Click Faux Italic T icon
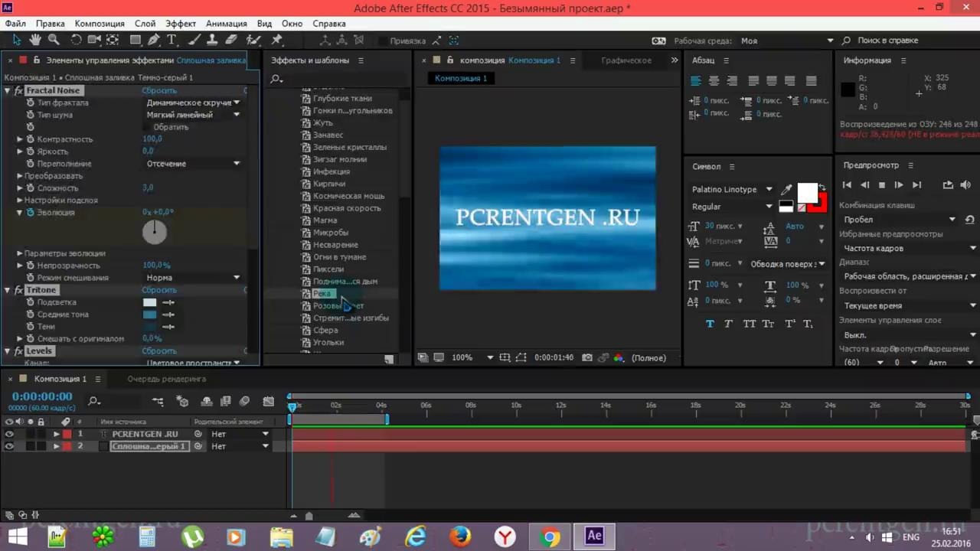The height and width of the screenshot is (551, 980). (728, 324)
